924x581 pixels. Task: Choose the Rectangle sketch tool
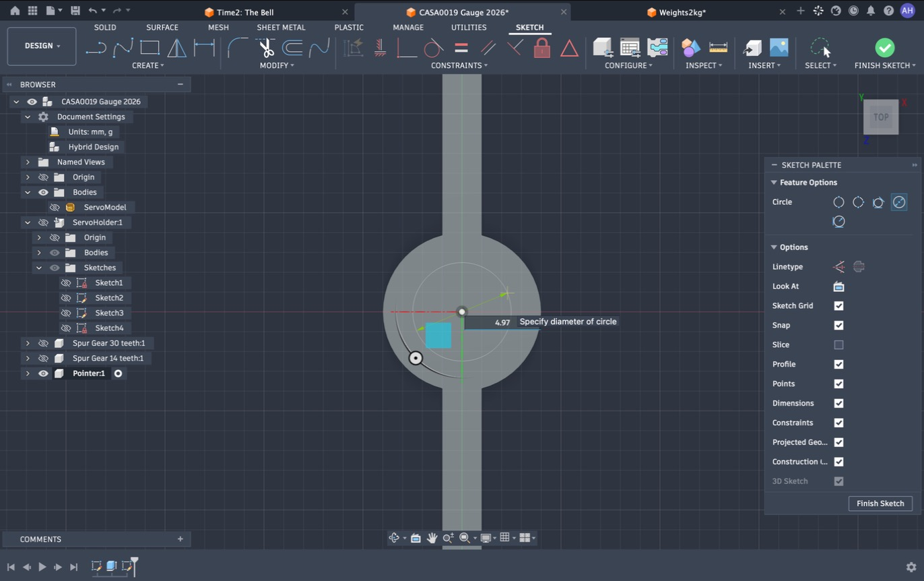150,47
